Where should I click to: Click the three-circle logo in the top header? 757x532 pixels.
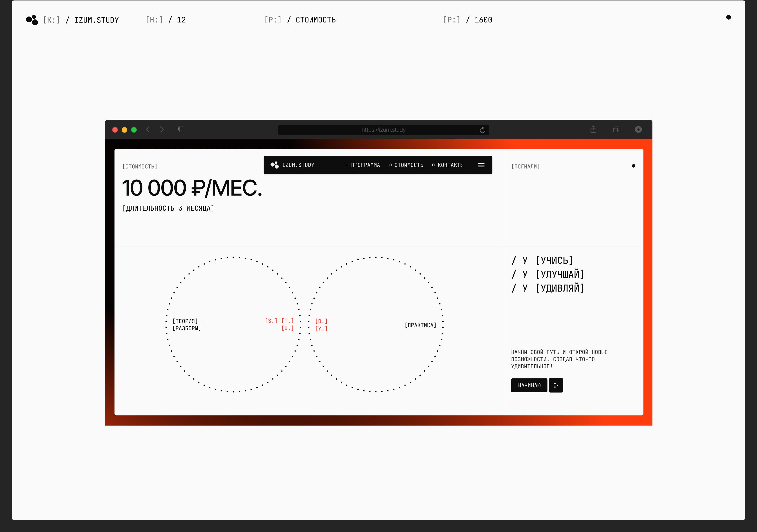click(32, 20)
